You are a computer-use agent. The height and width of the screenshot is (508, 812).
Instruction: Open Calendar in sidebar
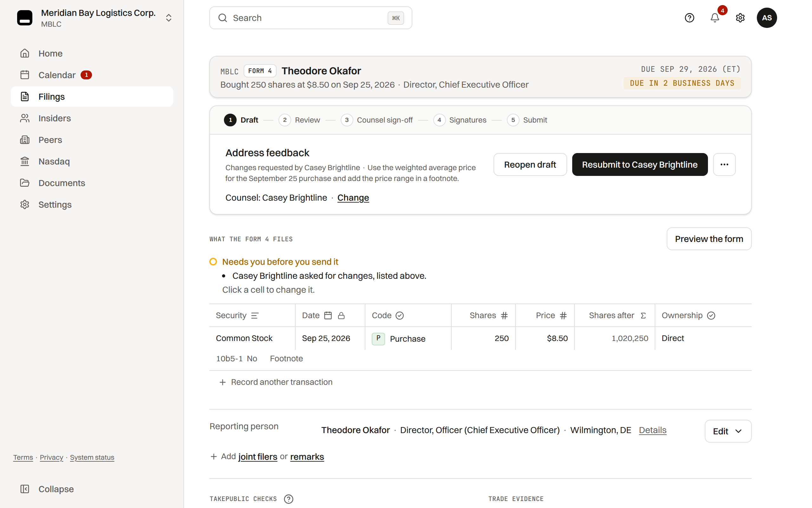tap(92, 75)
